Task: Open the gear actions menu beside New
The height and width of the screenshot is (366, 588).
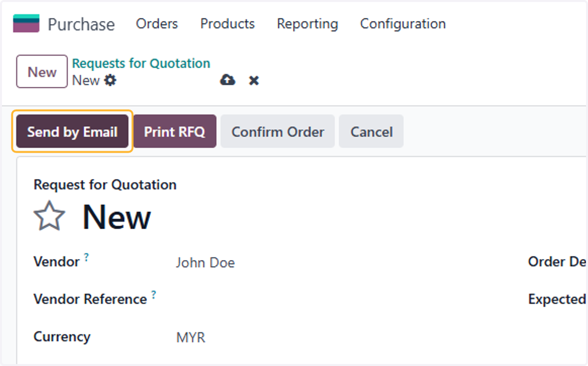Action: pyautogui.click(x=110, y=80)
